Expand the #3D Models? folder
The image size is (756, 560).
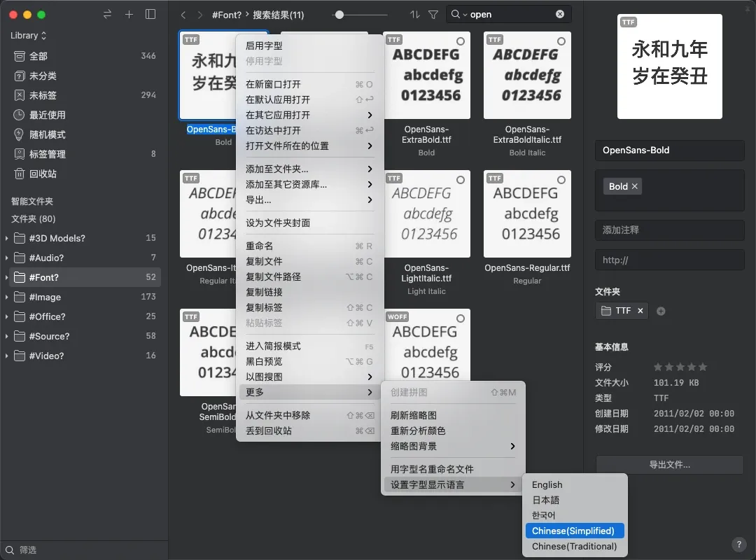[x=7, y=238]
